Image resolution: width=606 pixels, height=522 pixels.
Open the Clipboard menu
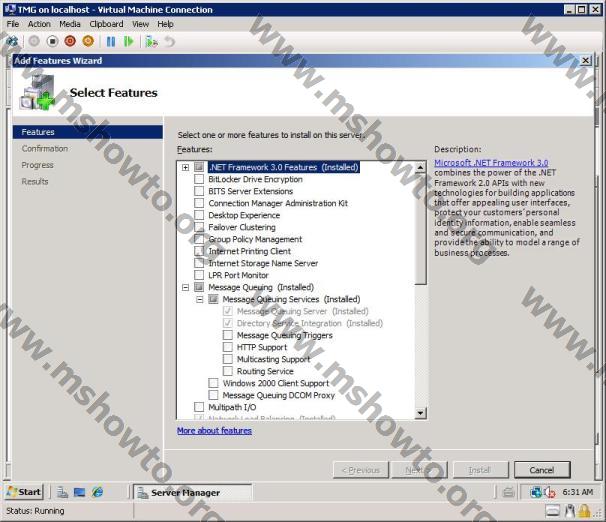[106, 24]
